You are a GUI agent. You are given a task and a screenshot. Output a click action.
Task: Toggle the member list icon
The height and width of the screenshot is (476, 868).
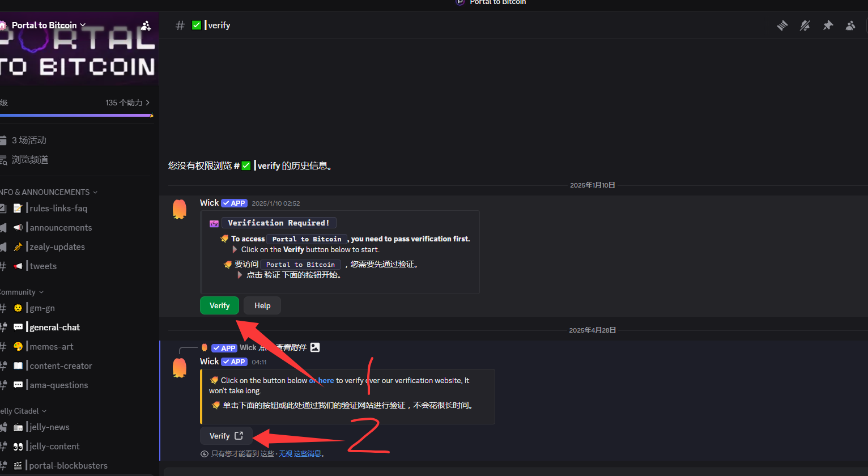[850, 25]
